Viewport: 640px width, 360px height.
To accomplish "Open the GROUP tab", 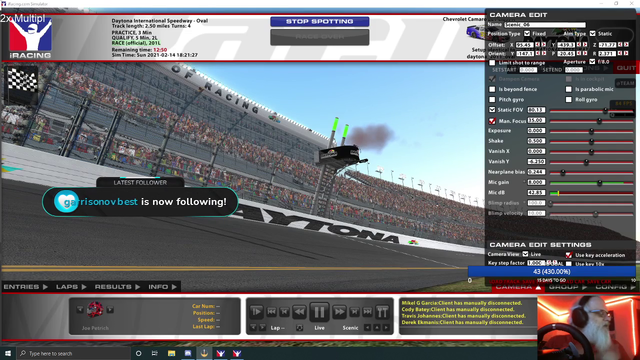I will [567, 287].
